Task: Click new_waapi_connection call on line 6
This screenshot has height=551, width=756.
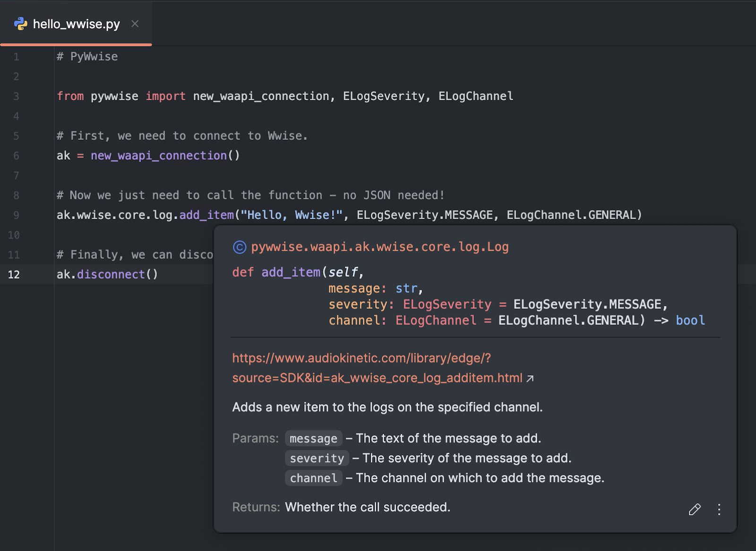Action: point(159,156)
